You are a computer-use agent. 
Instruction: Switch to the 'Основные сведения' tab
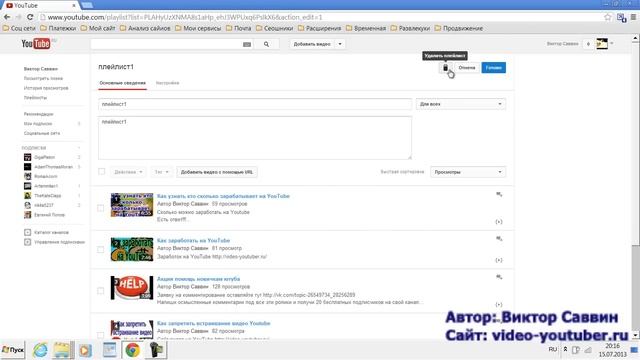tap(122, 83)
